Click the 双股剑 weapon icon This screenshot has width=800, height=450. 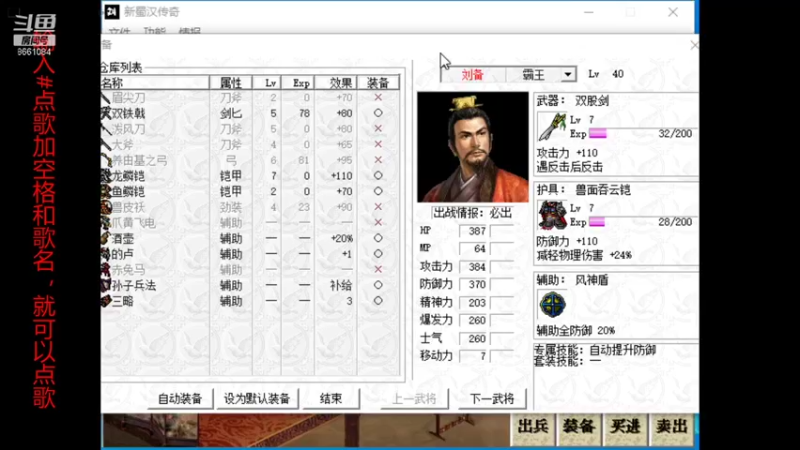552,127
